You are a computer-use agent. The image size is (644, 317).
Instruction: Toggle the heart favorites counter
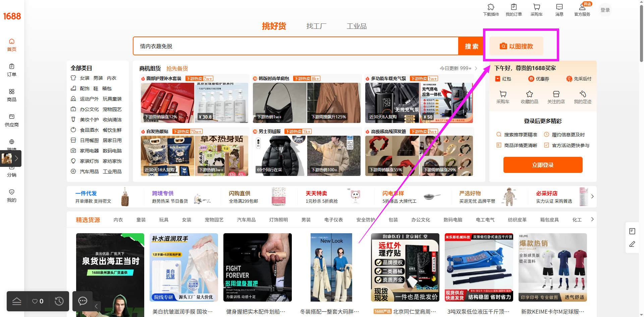coord(38,301)
